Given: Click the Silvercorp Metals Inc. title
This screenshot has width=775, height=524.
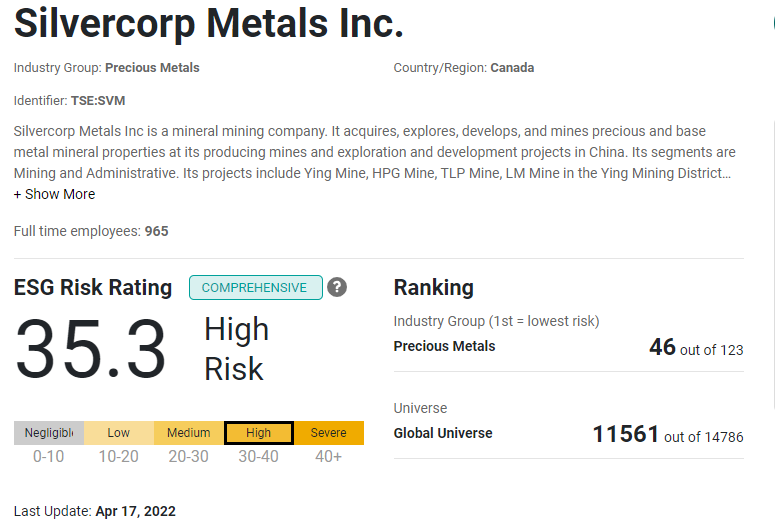Looking at the screenshot, I should coord(209,23).
